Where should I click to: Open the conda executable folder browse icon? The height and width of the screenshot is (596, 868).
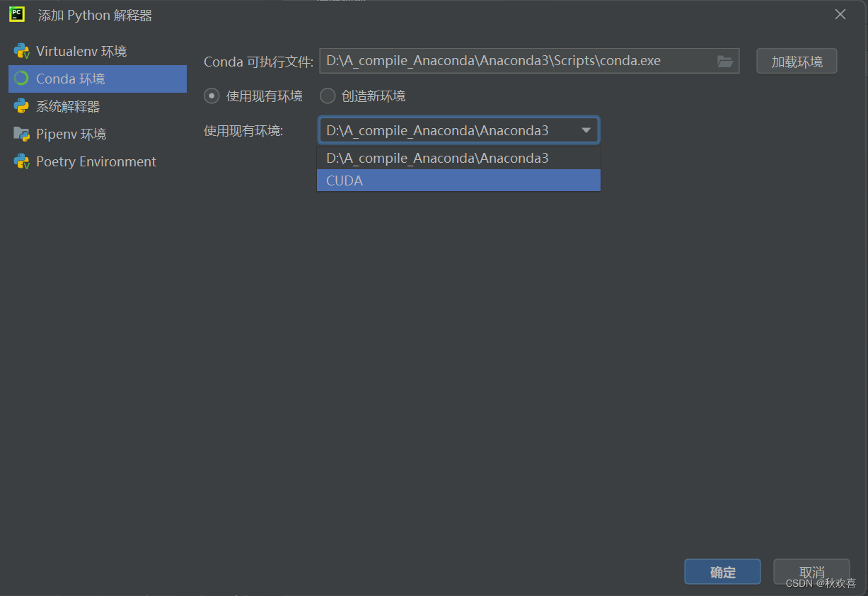724,61
